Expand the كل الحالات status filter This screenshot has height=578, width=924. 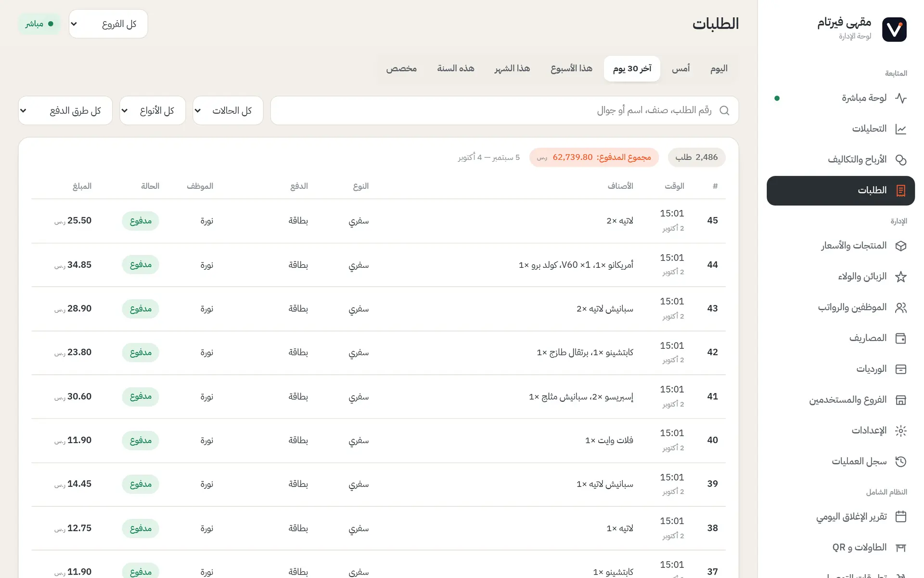pos(228,111)
